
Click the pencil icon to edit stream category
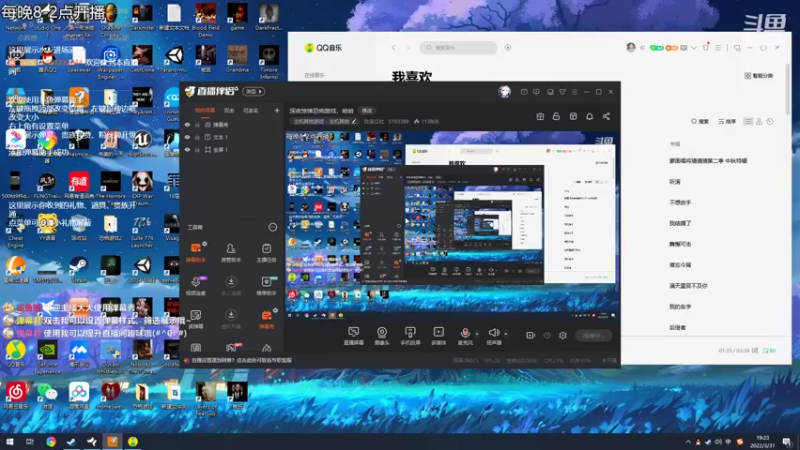pos(354,121)
